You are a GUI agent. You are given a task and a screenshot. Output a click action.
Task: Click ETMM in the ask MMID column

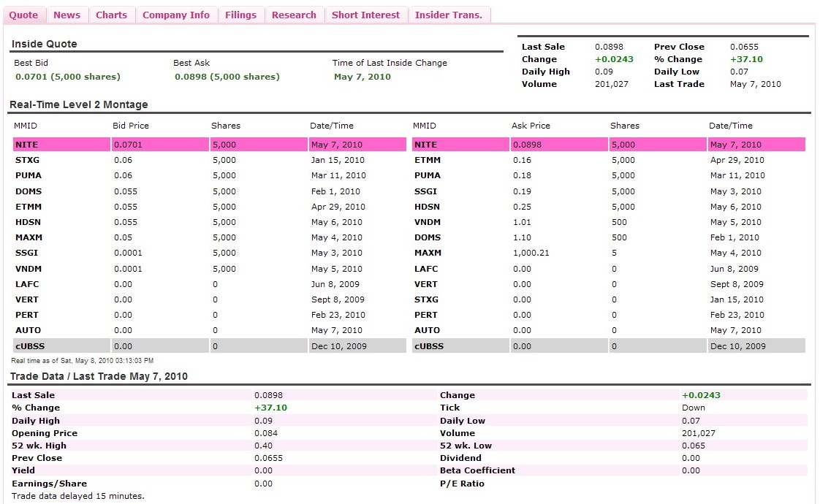(x=427, y=160)
